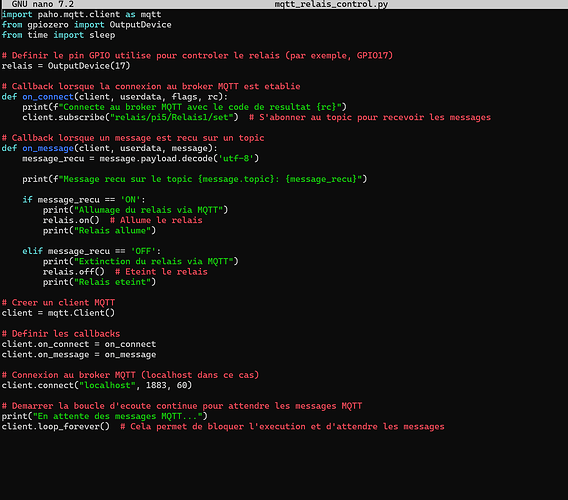The height and width of the screenshot is (500, 568).
Task: Click the print 'Extinction du relais via MQTT' line
Action: (x=141, y=262)
